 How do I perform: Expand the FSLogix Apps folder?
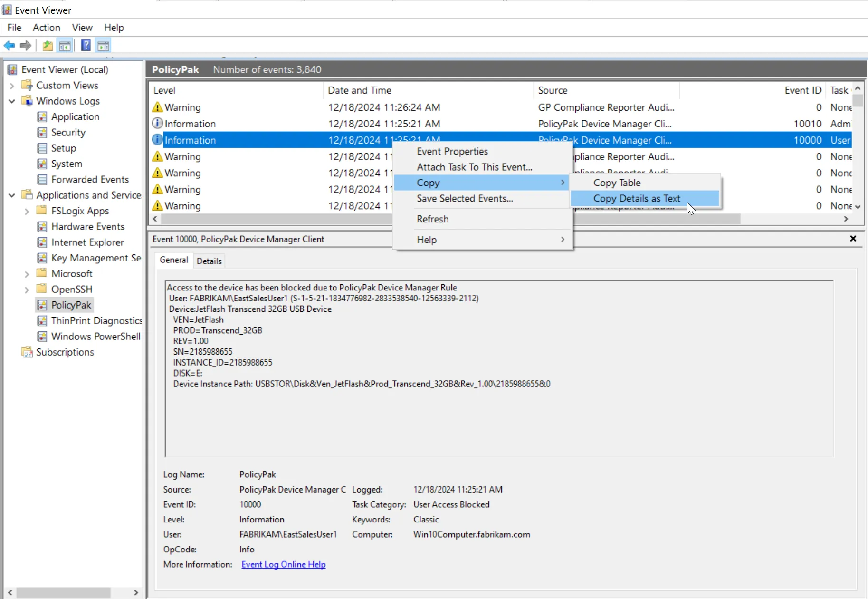[27, 211]
